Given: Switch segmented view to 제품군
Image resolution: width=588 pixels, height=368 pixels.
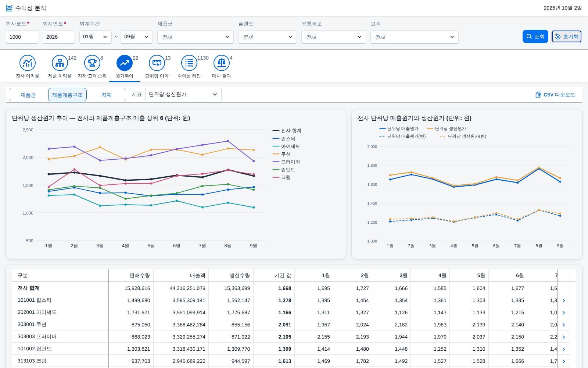Looking at the screenshot, I should click(28, 95).
